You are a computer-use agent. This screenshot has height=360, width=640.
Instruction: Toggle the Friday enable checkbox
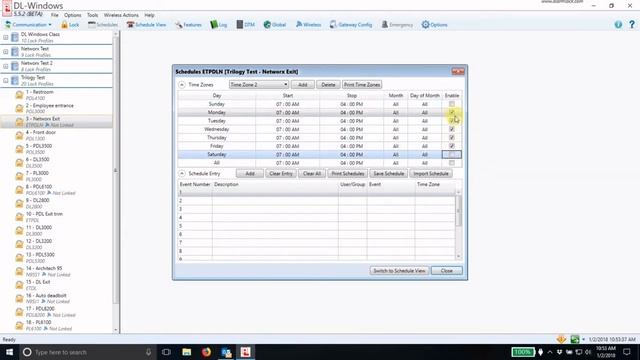click(452, 146)
